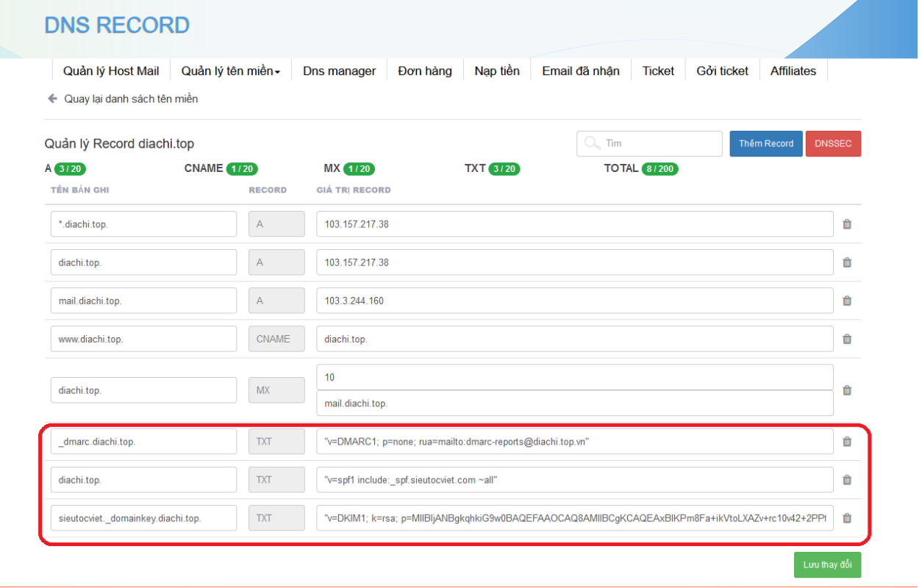Edit the v=DKIM1 record value field
922x588 pixels.
575,518
